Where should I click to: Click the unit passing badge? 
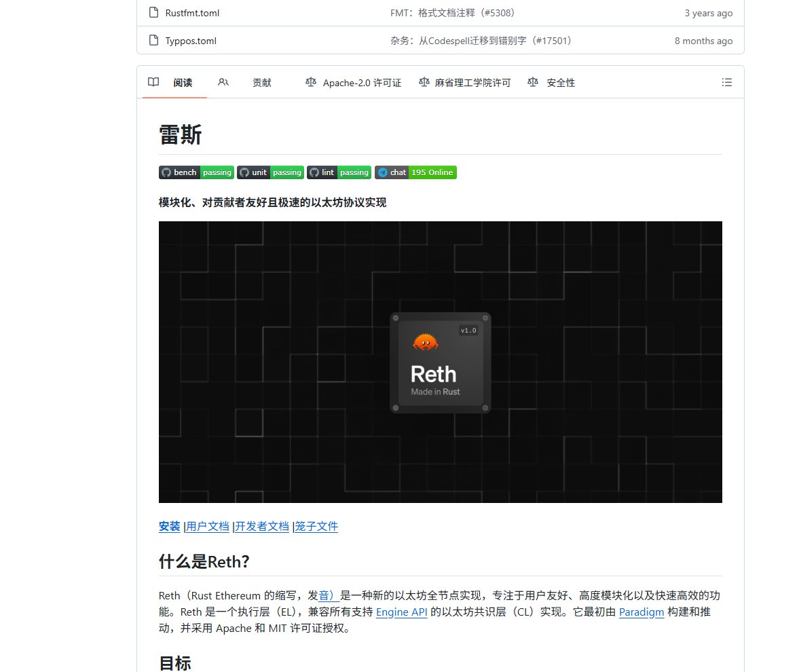click(x=271, y=172)
